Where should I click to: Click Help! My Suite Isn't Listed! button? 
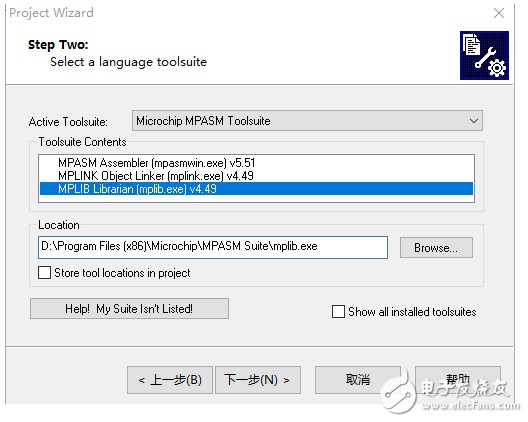(129, 309)
